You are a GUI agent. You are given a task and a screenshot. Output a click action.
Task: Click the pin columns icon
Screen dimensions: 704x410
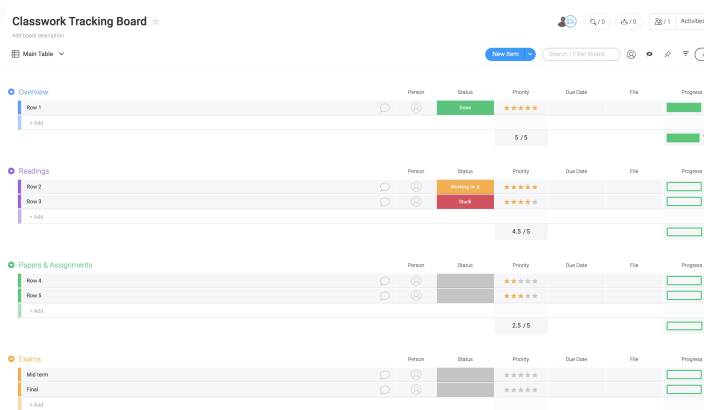pos(667,54)
